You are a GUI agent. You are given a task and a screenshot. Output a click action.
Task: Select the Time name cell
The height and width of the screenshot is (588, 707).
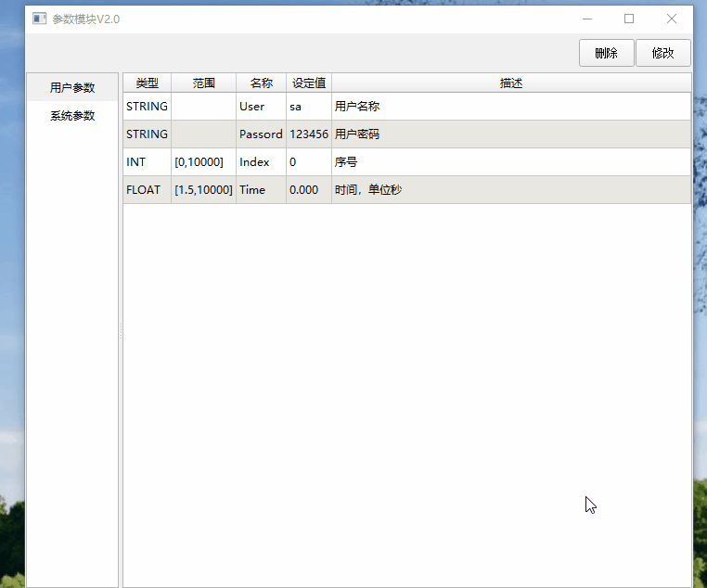click(261, 190)
